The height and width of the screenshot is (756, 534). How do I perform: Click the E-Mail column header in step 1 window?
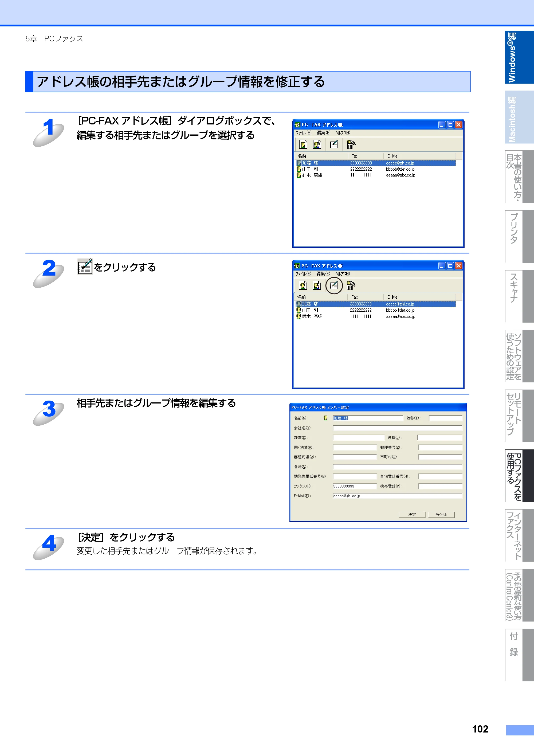tap(419, 156)
